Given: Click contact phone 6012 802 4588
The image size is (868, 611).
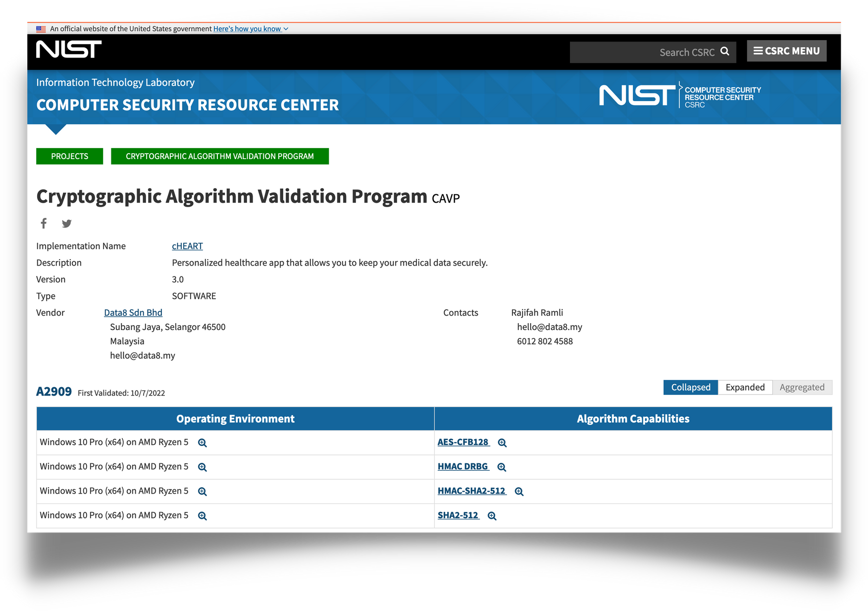Looking at the screenshot, I should tap(545, 341).
